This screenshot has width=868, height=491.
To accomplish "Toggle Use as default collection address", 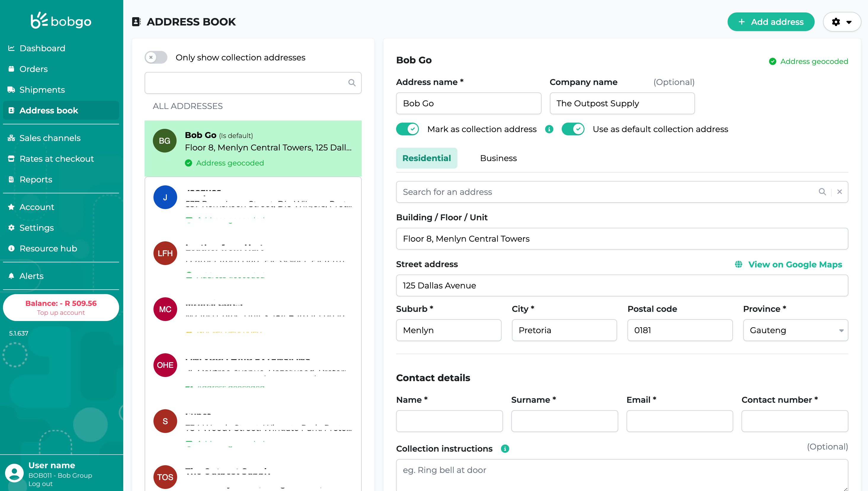I will 573,129.
